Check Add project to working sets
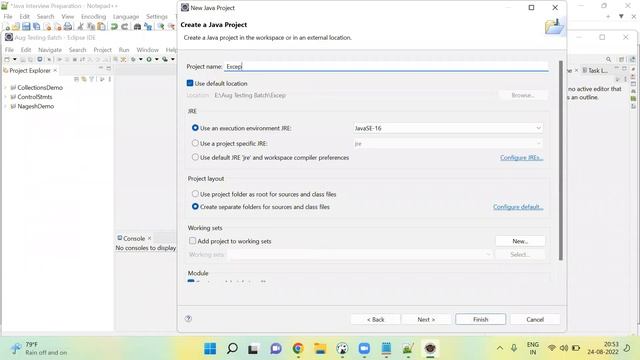Screen dimensions: 640x360 (192, 241)
